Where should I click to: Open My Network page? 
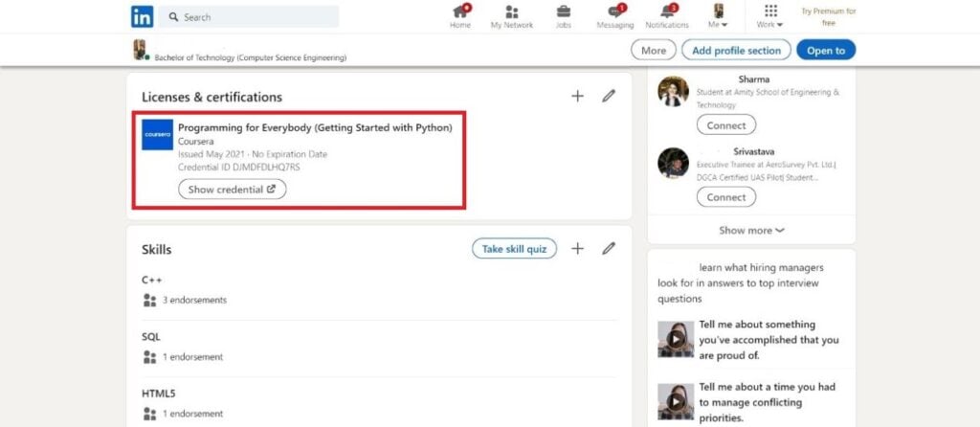coord(512,17)
